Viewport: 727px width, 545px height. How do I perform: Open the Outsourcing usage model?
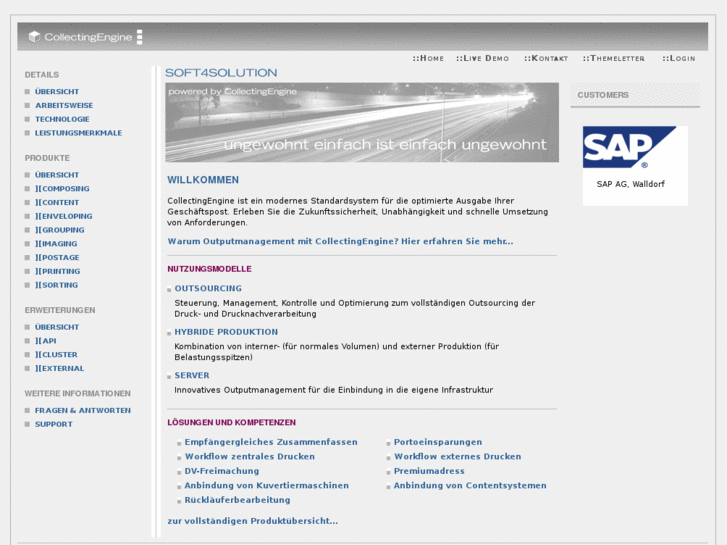click(208, 289)
